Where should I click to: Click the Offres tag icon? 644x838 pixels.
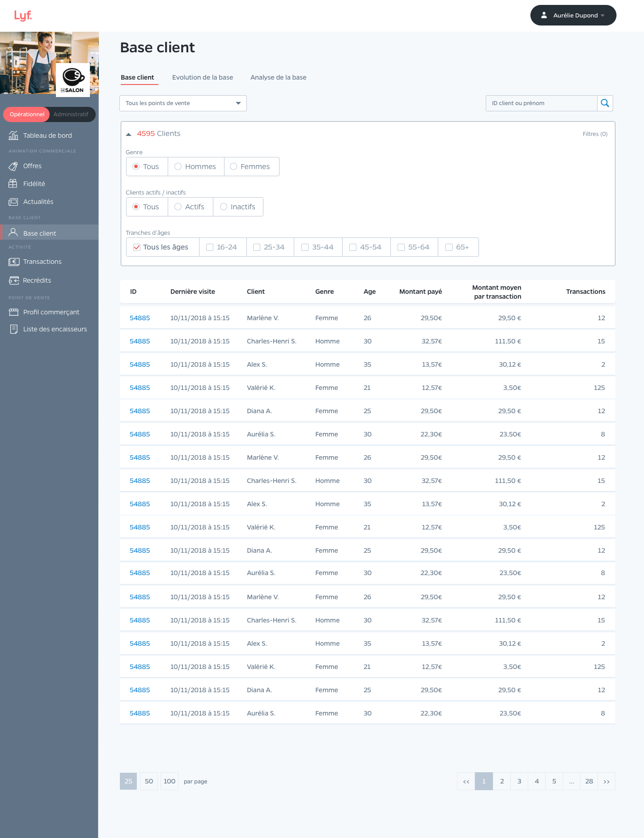13,166
